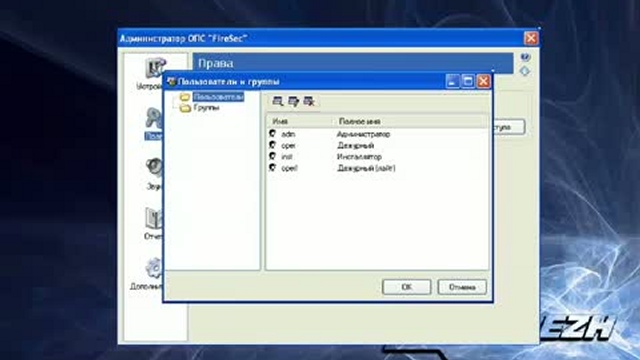This screenshot has height=360, width=640.
Task: Click the dialog title bar shield icon
Action: click(171, 82)
